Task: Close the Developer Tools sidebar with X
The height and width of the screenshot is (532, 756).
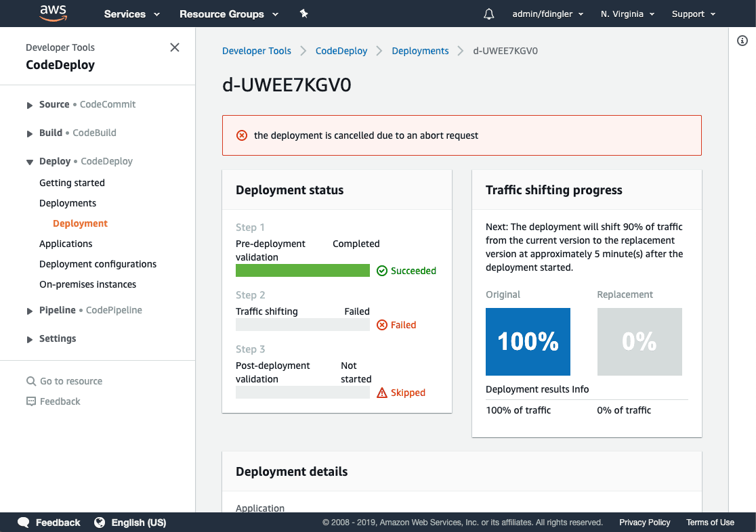Action: [x=175, y=47]
